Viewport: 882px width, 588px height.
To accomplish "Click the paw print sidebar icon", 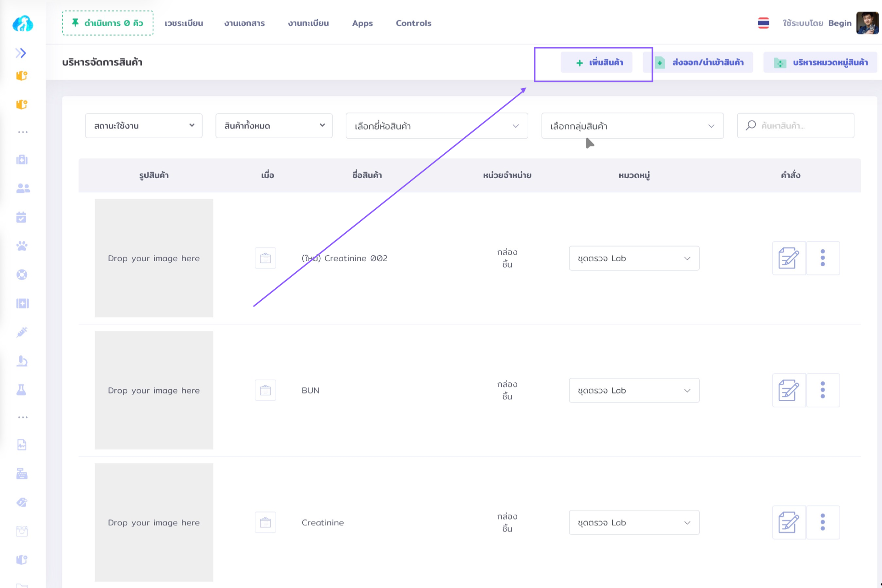I will click(22, 246).
